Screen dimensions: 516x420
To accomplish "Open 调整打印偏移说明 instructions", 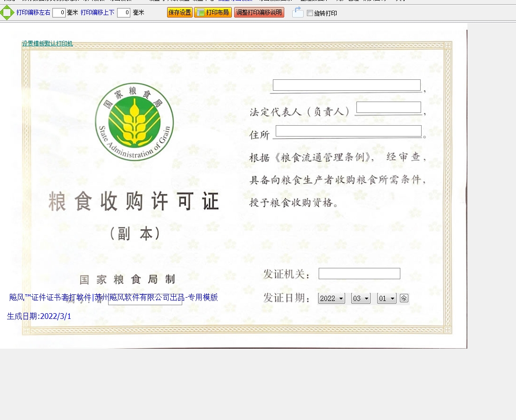I will (x=259, y=13).
